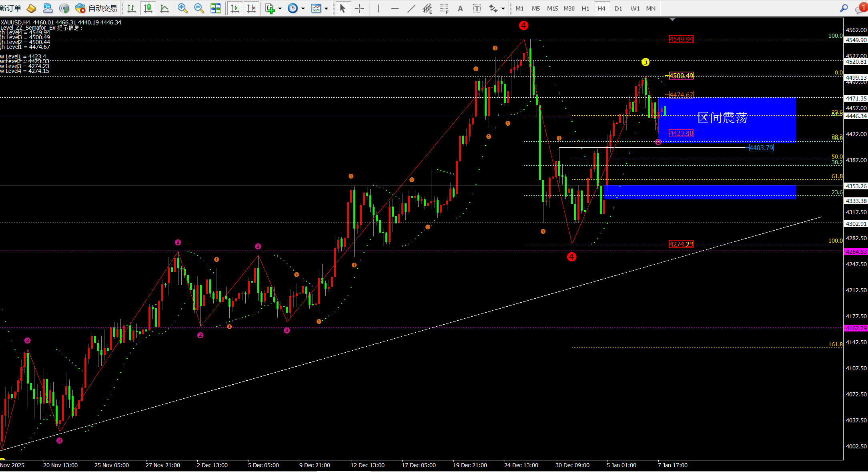The image size is (868, 472).
Task: Select the trendline drawing tool
Action: pos(411,8)
